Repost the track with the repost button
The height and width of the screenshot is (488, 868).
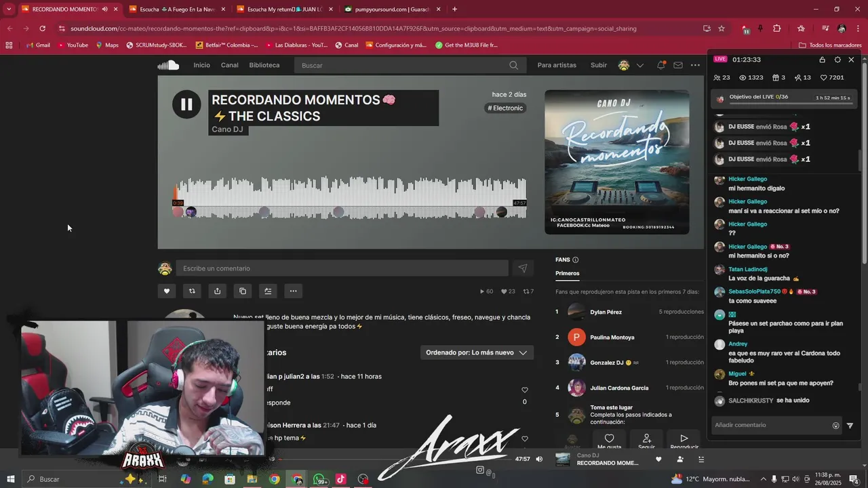(192, 291)
